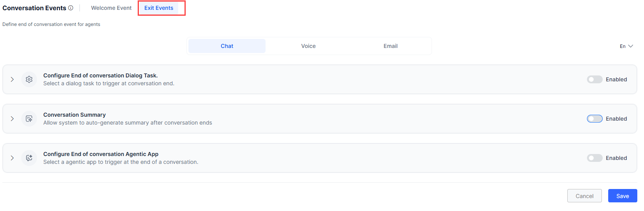
Task: Toggle the Conversation Summary enabled switch
Action: click(x=594, y=119)
